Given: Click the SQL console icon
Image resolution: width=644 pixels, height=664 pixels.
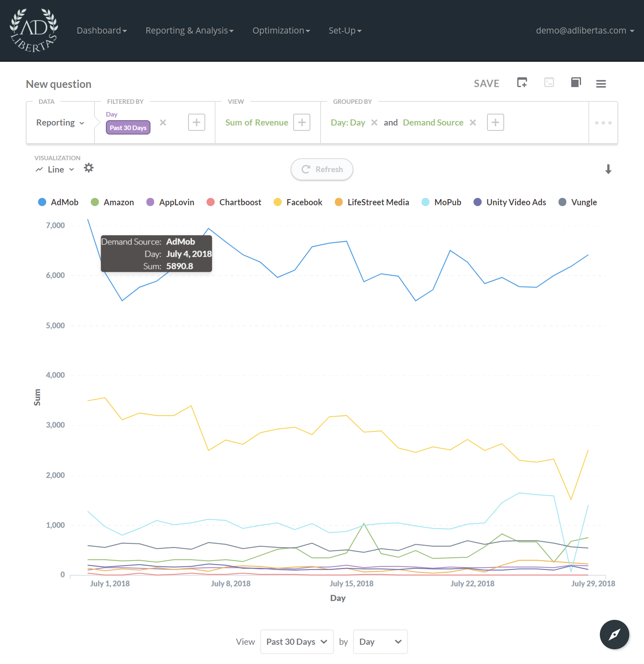Looking at the screenshot, I should [x=549, y=83].
